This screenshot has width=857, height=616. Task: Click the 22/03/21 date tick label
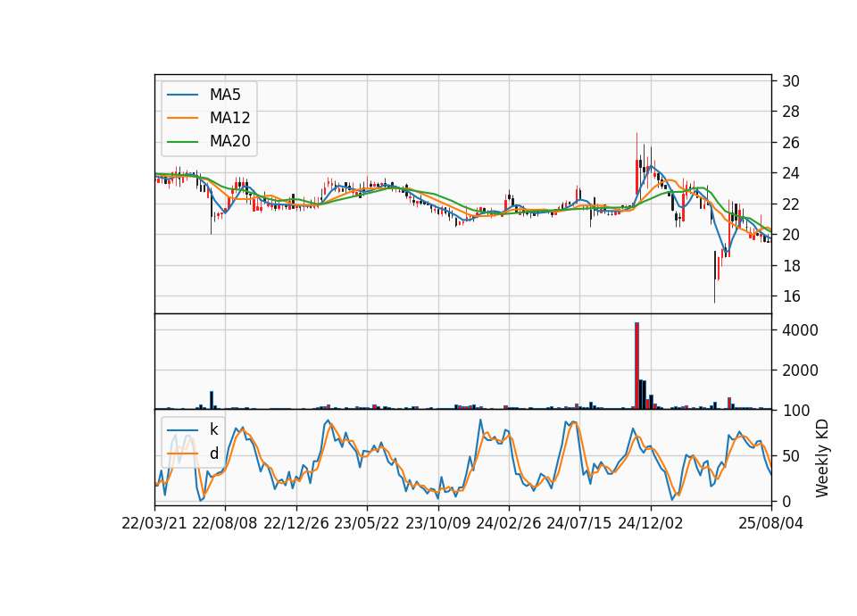click(x=154, y=523)
